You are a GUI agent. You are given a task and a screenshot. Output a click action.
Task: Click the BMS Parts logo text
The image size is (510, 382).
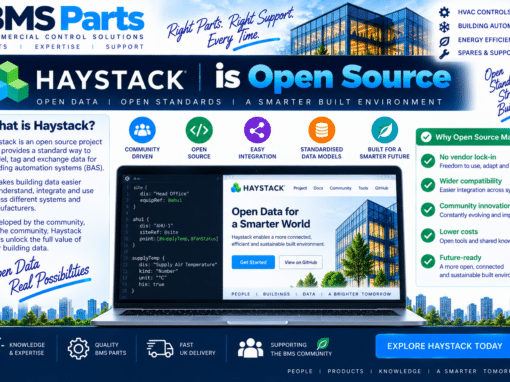[72, 18]
